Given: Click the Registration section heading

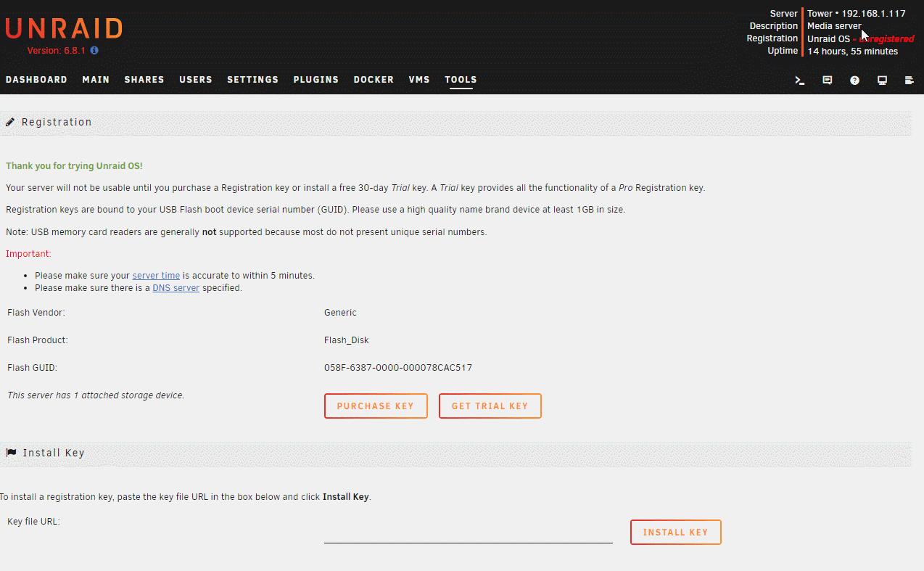Looking at the screenshot, I should [57, 122].
